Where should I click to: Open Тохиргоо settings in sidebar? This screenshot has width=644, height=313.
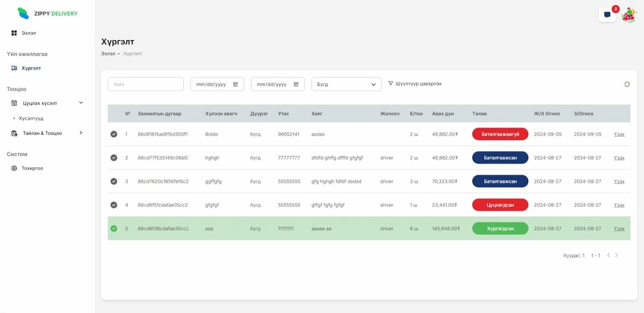coord(32,169)
